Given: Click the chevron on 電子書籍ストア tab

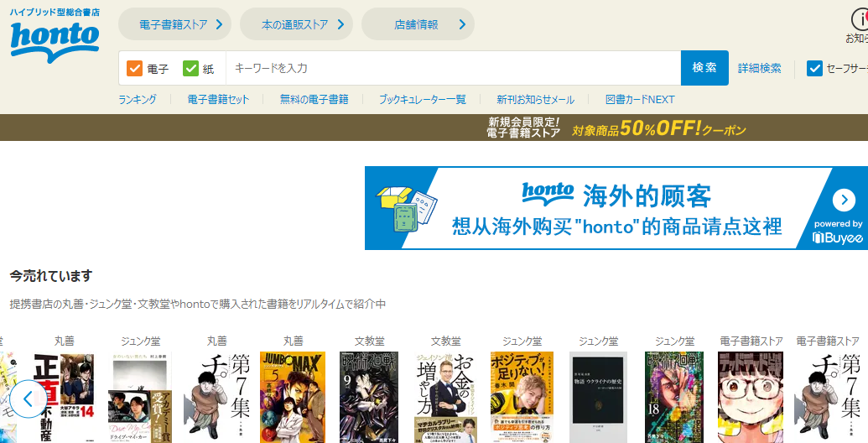Looking at the screenshot, I should click(219, 24).
